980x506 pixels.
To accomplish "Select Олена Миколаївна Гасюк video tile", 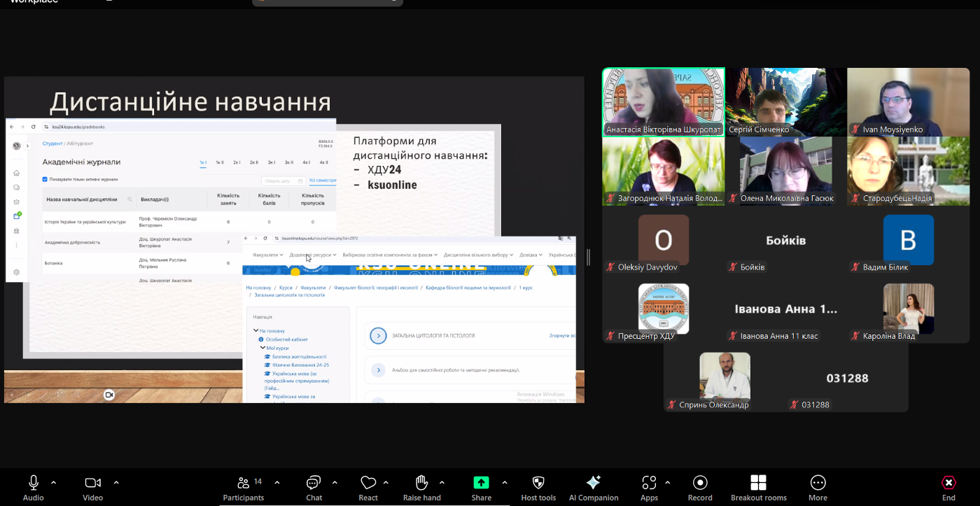I will 786,171.
